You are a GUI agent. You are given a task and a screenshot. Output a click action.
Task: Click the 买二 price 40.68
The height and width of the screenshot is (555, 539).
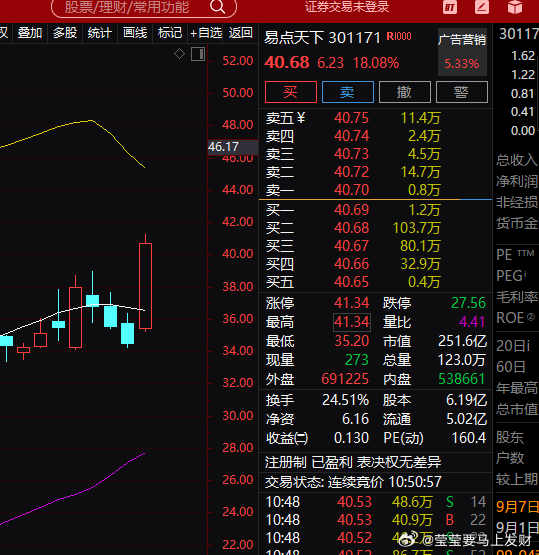[351, 228]
